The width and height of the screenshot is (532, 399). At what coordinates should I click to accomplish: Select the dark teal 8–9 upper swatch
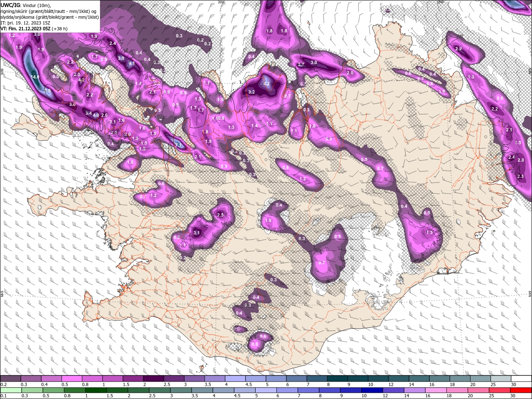click(x=337, y=379)
